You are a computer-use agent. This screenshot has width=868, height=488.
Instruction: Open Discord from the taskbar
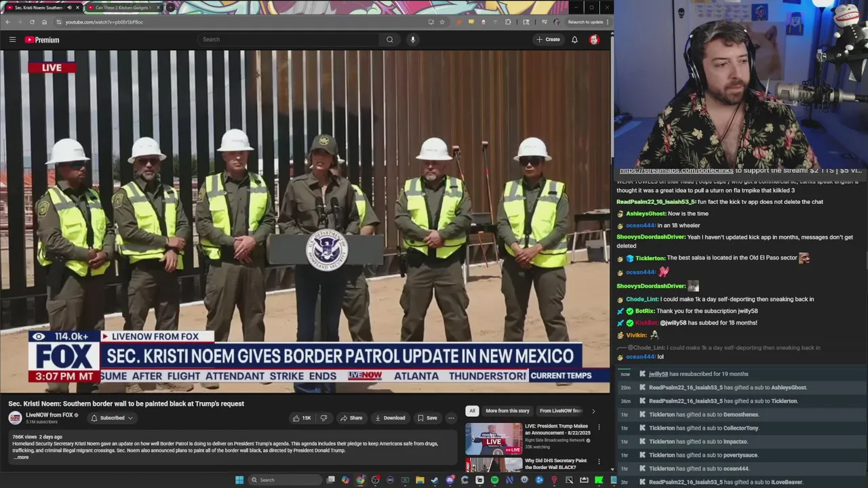450,480
